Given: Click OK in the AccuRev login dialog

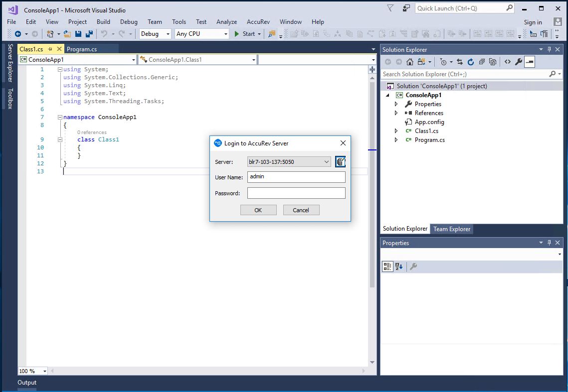Looking at the screenshot, I should (x=258, y=210).
